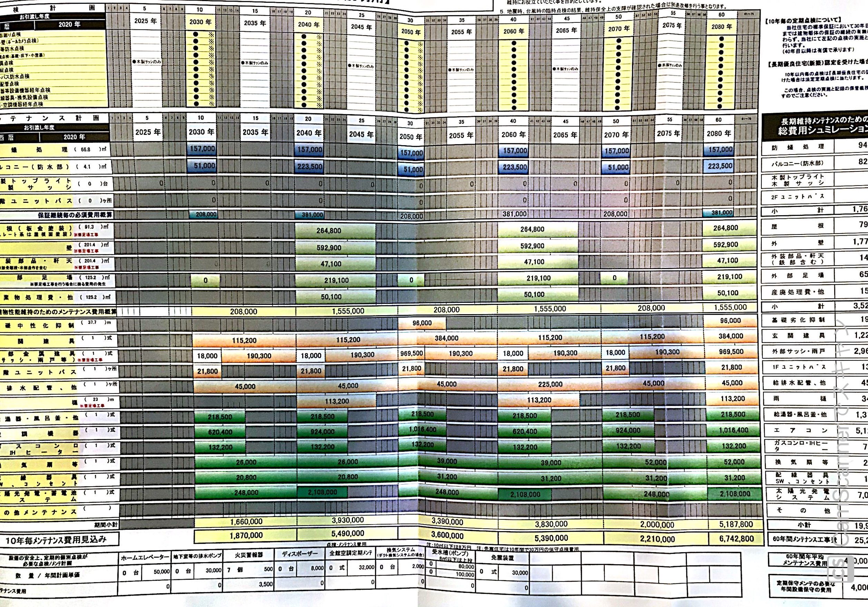Click 給排水配管、他 in the right summary table
The width and height of the screenshot is (868, 607).
(799, 383)
